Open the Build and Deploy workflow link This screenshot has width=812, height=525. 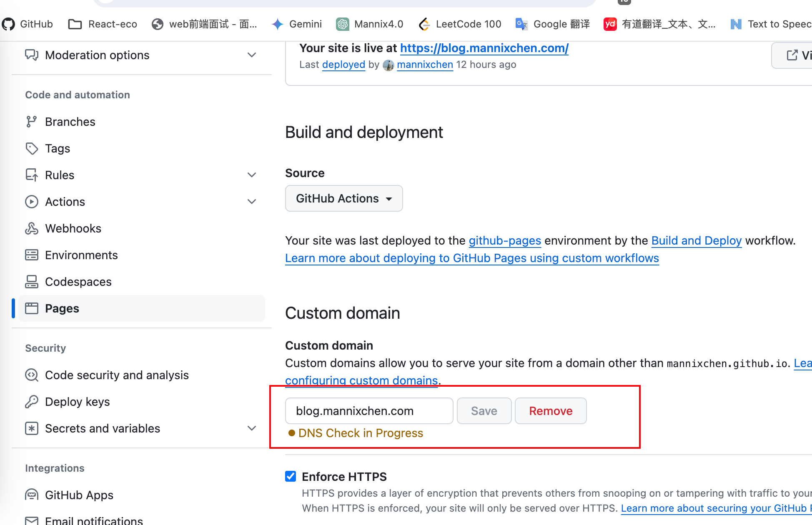point(697,241)
